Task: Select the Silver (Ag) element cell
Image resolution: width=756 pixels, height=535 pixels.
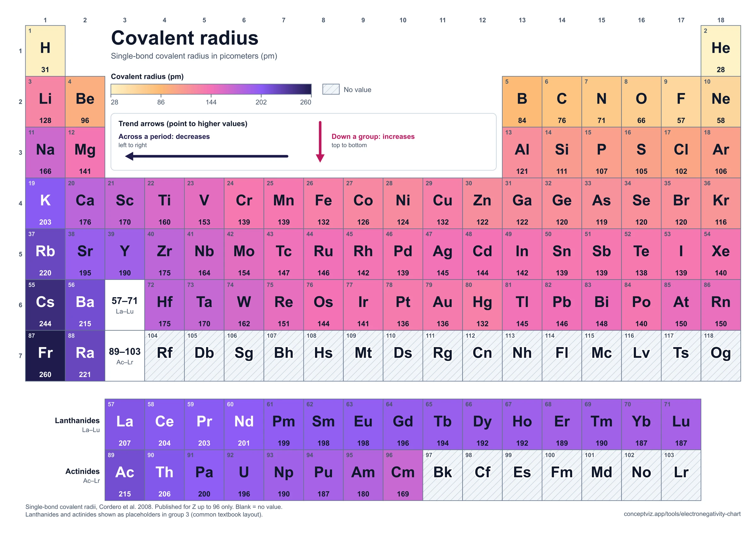Action: (443, 254)
